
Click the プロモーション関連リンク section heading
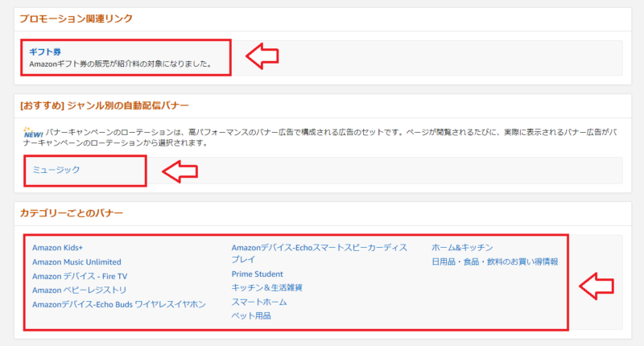click(76, 19)
